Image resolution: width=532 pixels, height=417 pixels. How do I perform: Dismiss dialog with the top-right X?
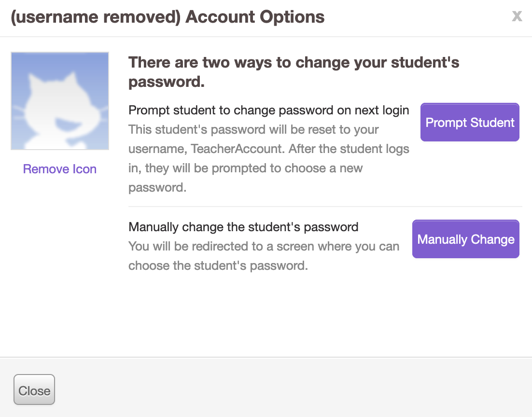517,16
